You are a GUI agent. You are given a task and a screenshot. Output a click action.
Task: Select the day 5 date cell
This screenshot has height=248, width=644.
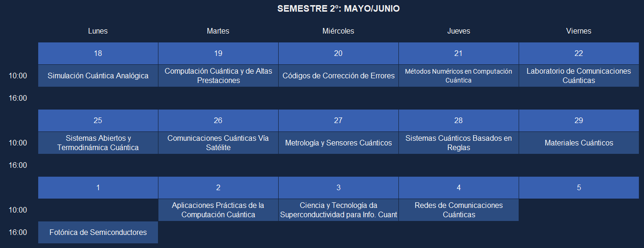pos(579,187)
